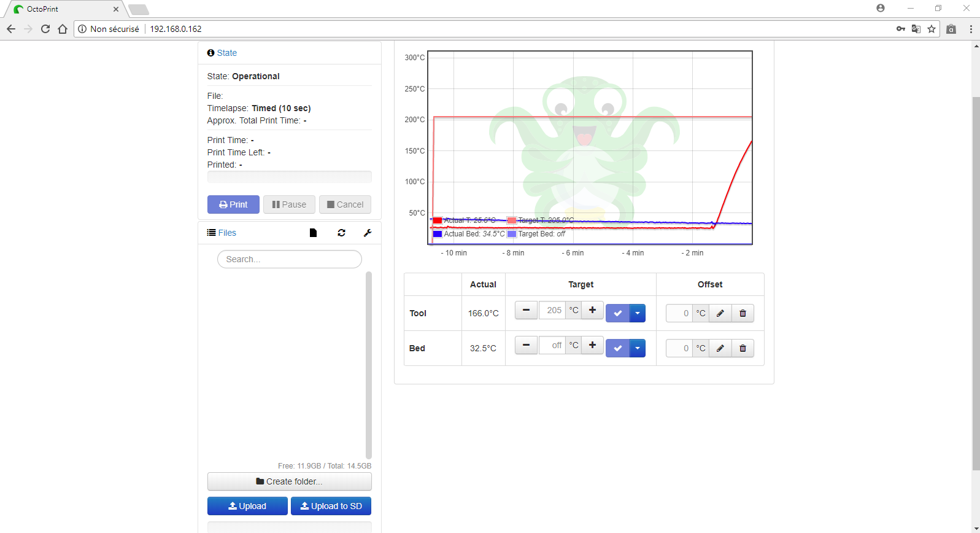This screenshot has width=980, height=533.
Task: Click the Print button
Action: [x=233, y=204]
